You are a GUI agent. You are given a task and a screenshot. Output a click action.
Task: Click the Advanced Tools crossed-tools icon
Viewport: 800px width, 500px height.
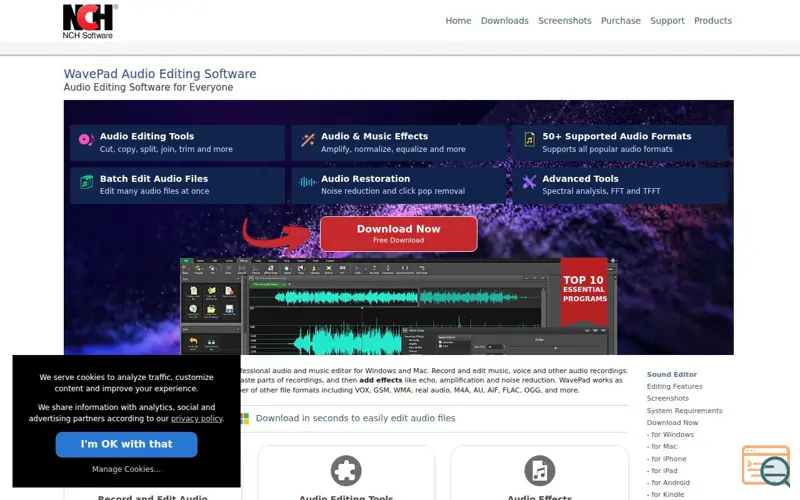529,182
